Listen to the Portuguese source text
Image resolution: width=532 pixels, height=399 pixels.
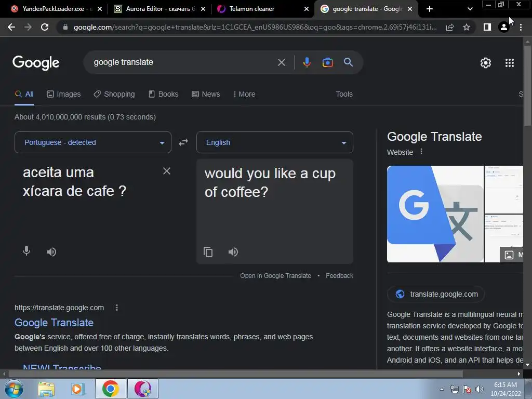tap(51, 252)
